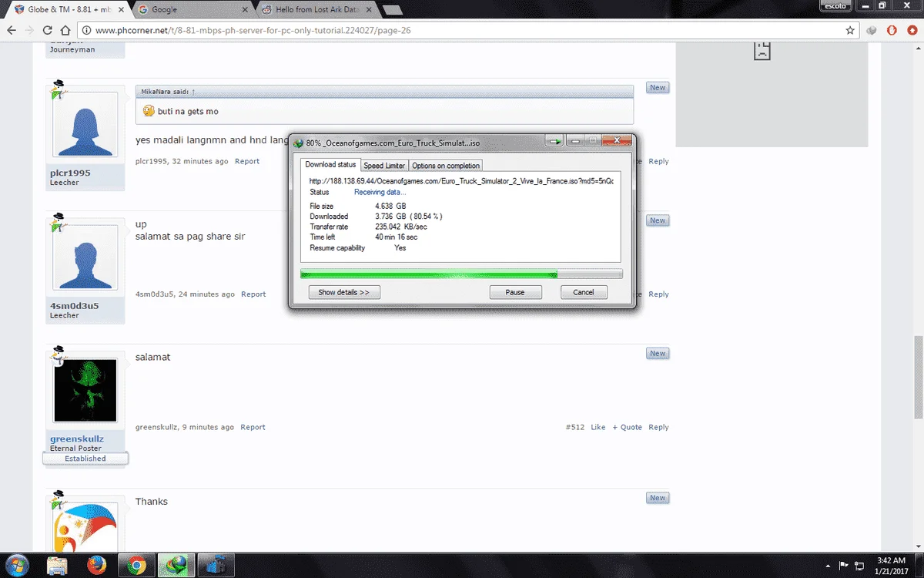Close the Google tab

click(x=245, y=10)
